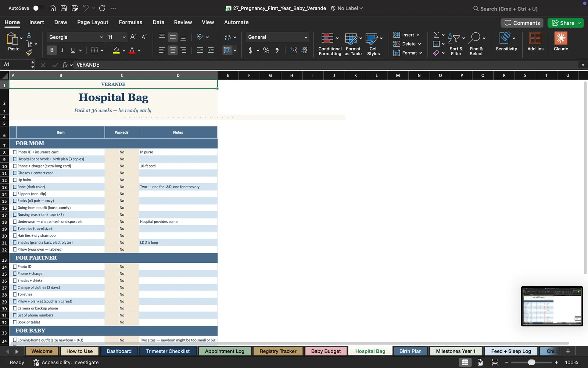Open Add-ins
The width and height of the screenshot is (588, 368).
tap(535, 41)
